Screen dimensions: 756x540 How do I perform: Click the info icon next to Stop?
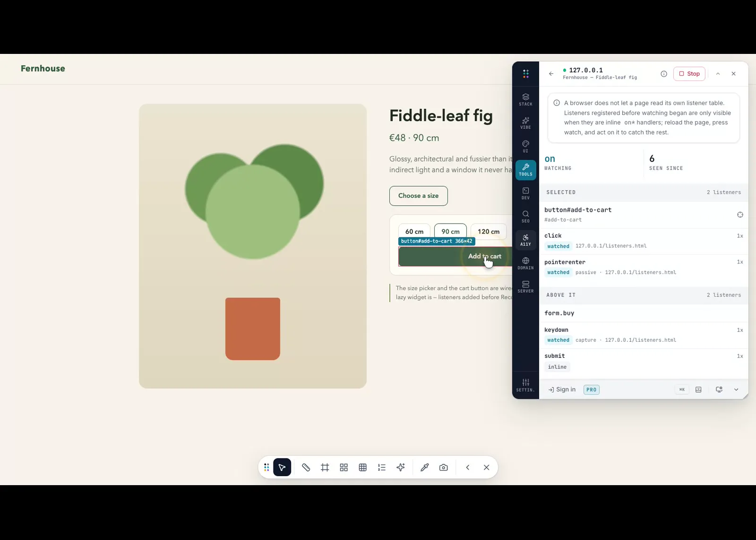[664, 74]
